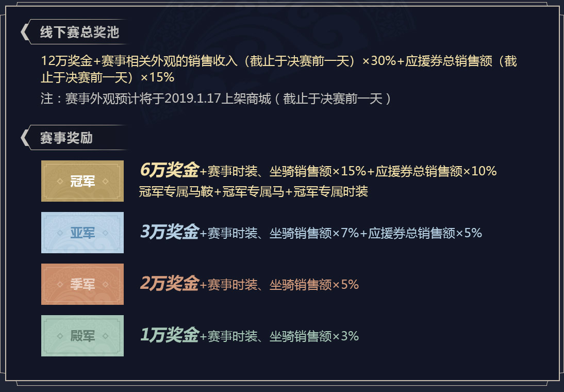Click 应援券总销售额×10% in champion row
The height and width of the screenshot is (392, 564).
coord(436,171)
